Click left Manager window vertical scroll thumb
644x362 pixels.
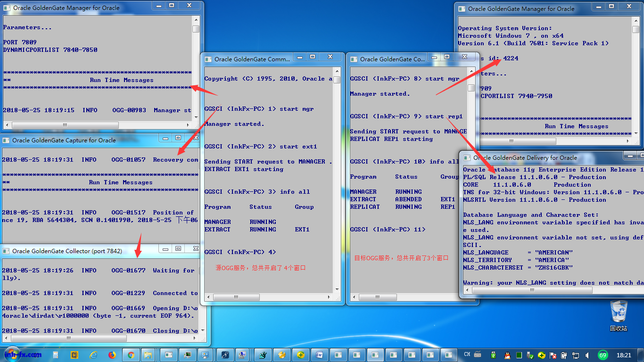point(196,29)
